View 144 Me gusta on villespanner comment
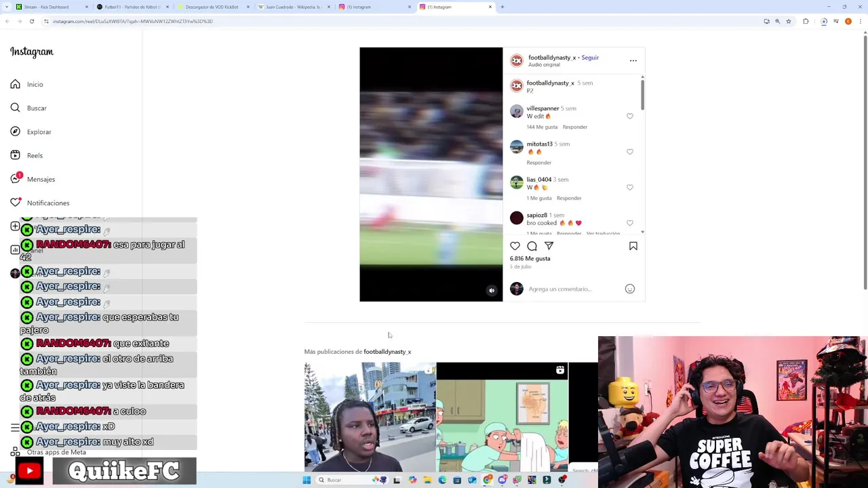This screenshot has width=868, height=488. click(x=542, y=127)
